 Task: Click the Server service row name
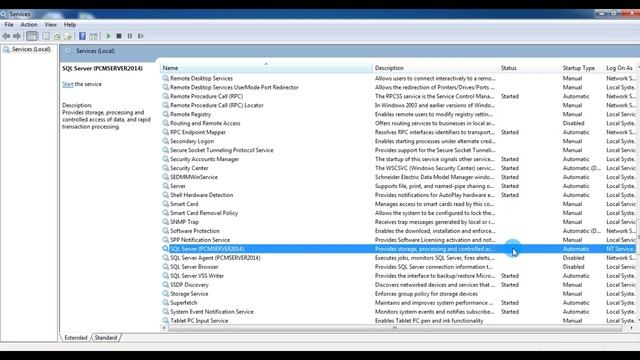[x=178, y=186]
